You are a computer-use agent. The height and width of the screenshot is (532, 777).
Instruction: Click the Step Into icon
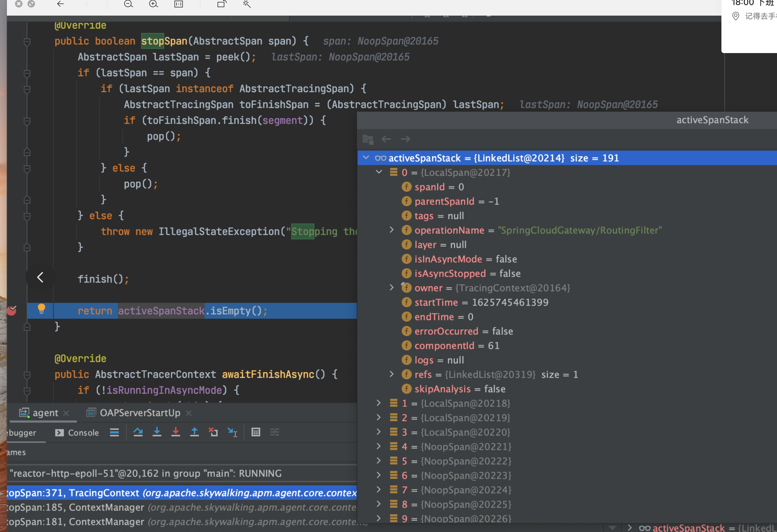point(157,432)
